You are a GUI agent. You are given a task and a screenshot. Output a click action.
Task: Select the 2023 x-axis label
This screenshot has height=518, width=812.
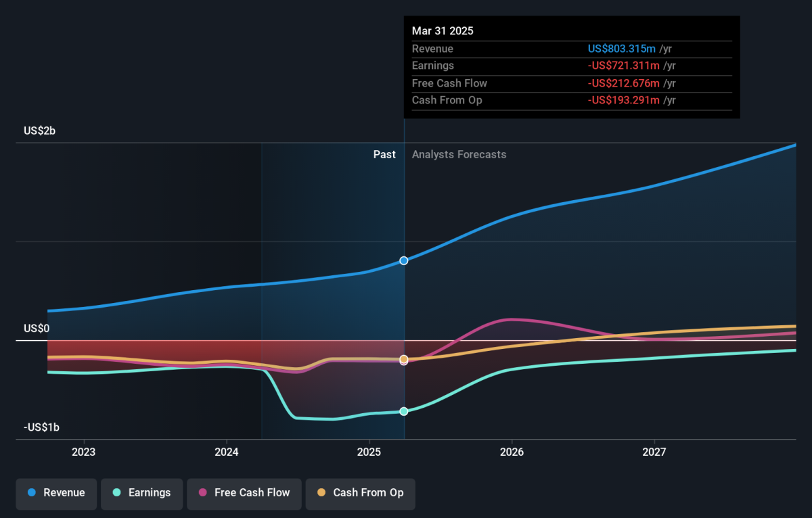[83, 451]
